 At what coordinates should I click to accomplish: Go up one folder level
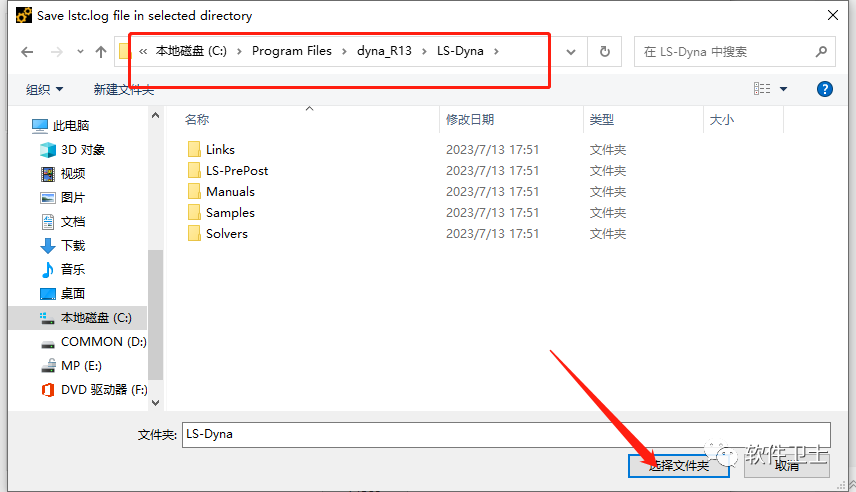pyautogui.click(x=100, y=52)
